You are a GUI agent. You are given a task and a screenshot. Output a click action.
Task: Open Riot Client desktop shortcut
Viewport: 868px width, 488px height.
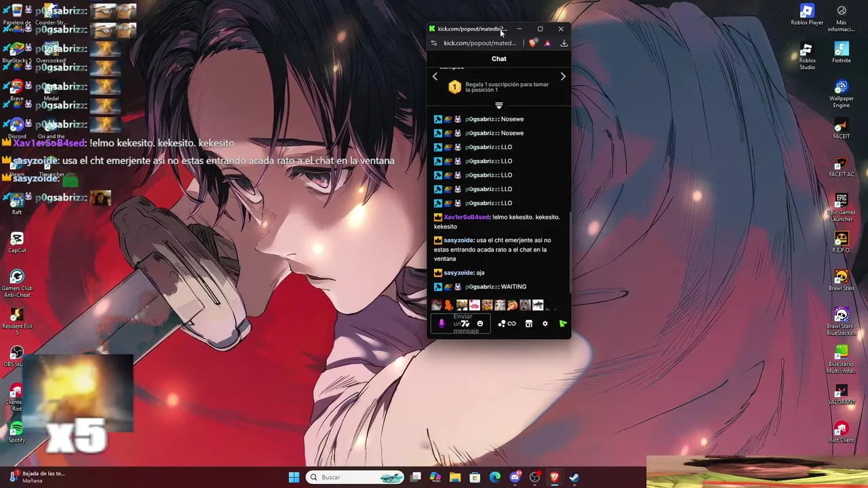pyautogui.click(x=842, y=432)
